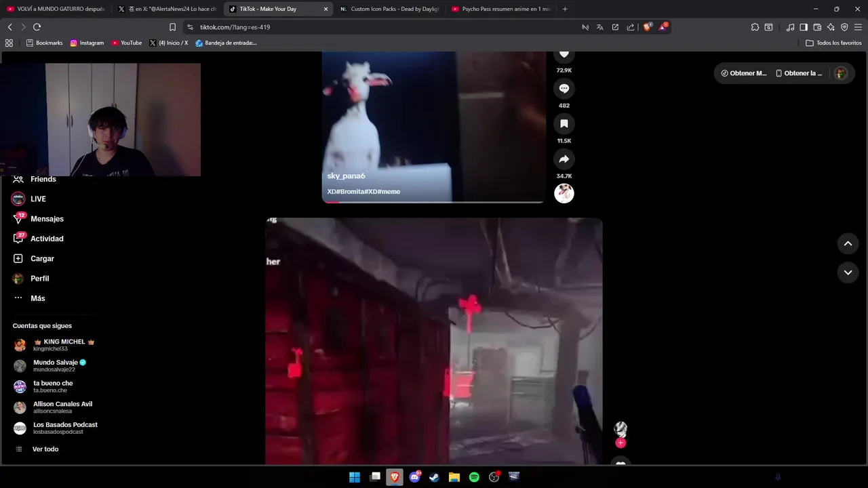This screenshot has height=488, width=868.
Task: Open ta bueno che followed account
Action: (x=43, y=386)
